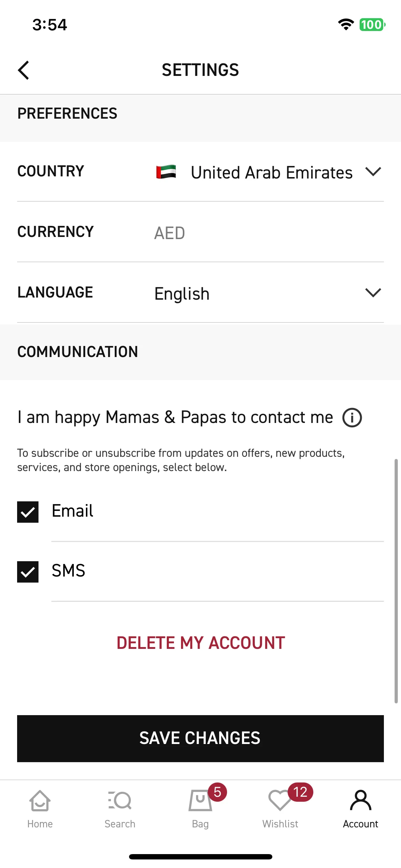Open the Bag with 5 items
401x868 pixels.
pyautogui.click(x=200, y=801)
